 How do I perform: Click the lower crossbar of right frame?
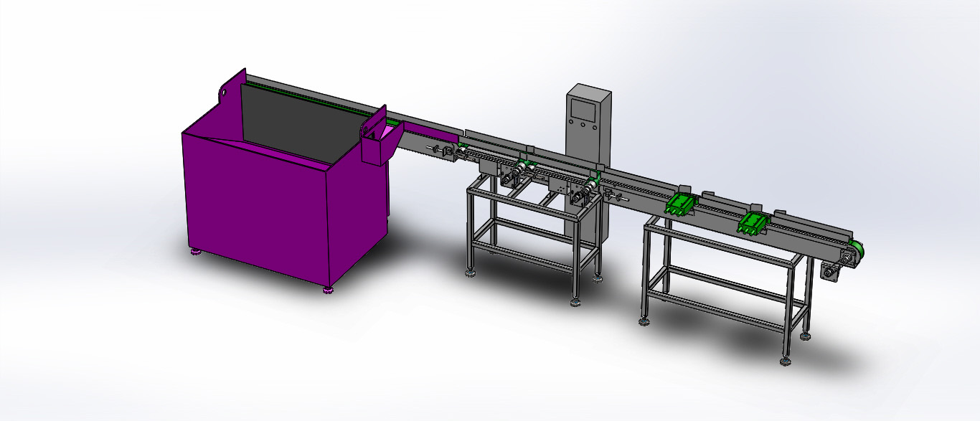[717, 312]
